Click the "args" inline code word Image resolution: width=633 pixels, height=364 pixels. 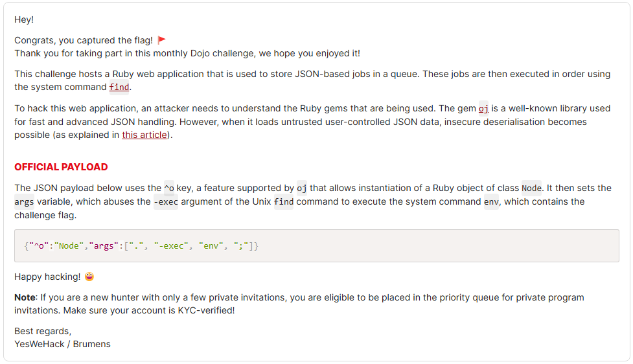click(x=25, y=201)
